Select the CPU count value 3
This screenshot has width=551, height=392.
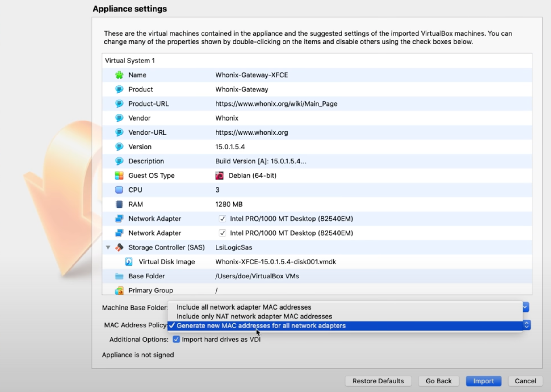217,190
